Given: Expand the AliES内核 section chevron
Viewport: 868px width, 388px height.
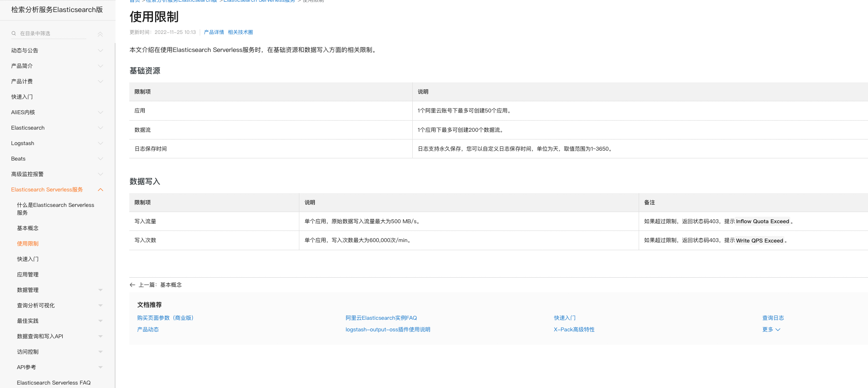Looking at the screenshot, I should click(101, 112).
